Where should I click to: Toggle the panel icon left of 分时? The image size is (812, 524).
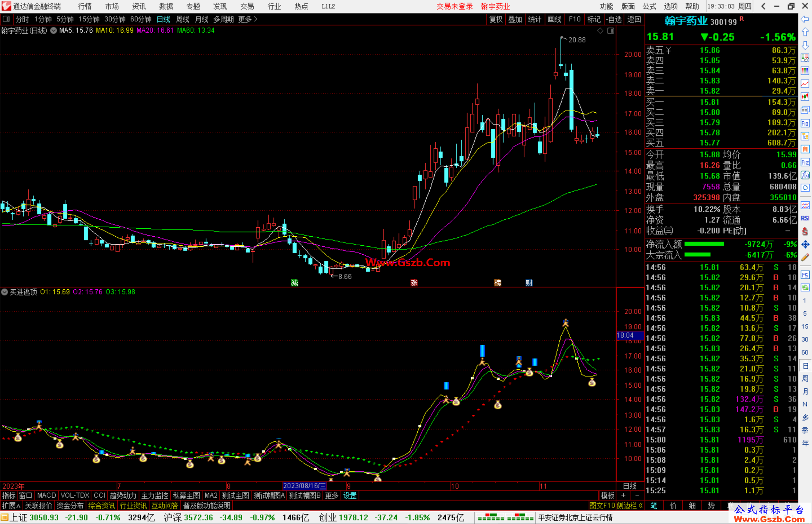pos(6,19)
